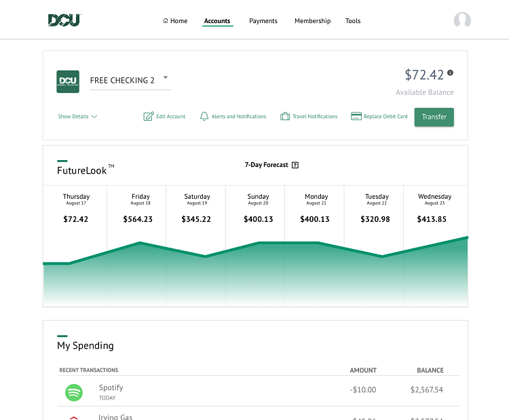The width and height of the screenshot is (509, 420).
Task: Click the green DCU account tile
Action: tap(67, 81)
